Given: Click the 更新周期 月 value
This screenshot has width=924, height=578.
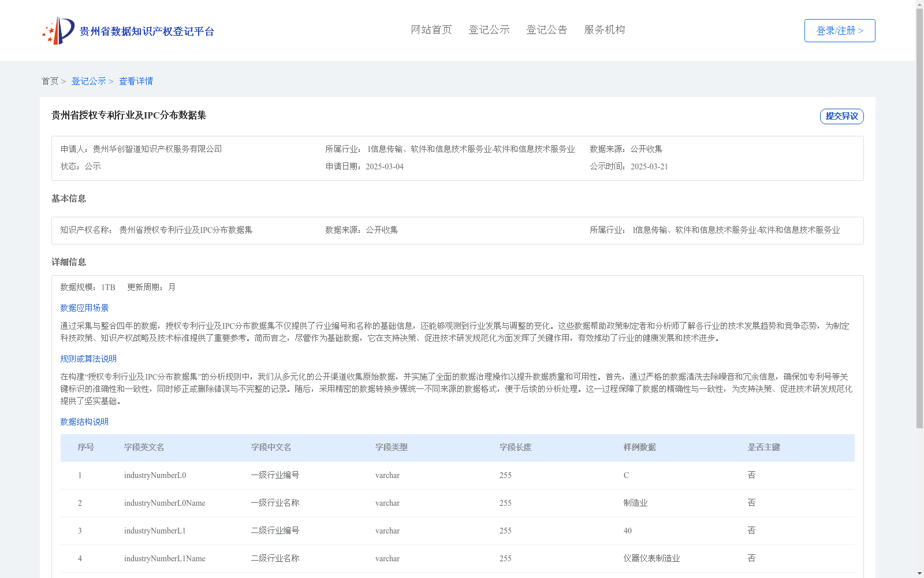Looking at the screenshot, I should point(172,287).
